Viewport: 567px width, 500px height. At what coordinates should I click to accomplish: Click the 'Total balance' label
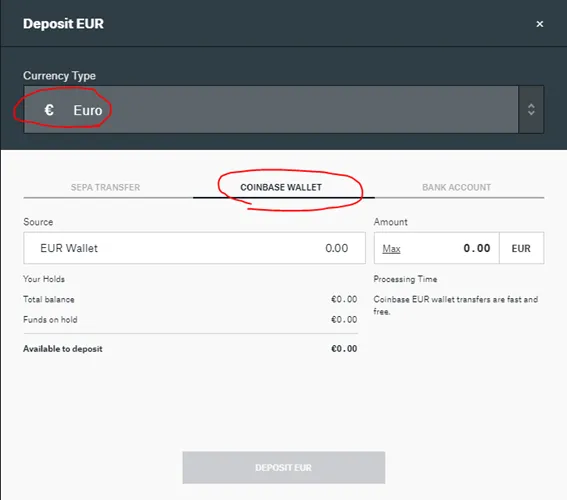pyautogui.click(x=49, y=299)
